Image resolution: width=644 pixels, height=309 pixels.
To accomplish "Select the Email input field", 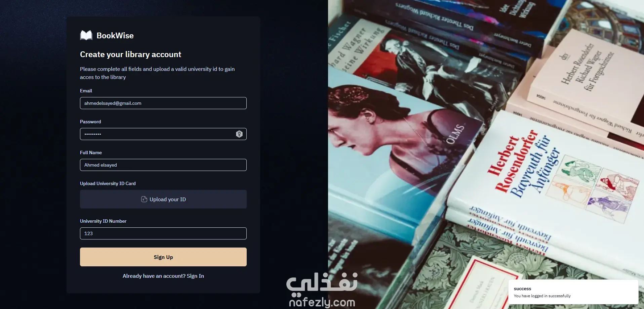I will tap(163, 103).
